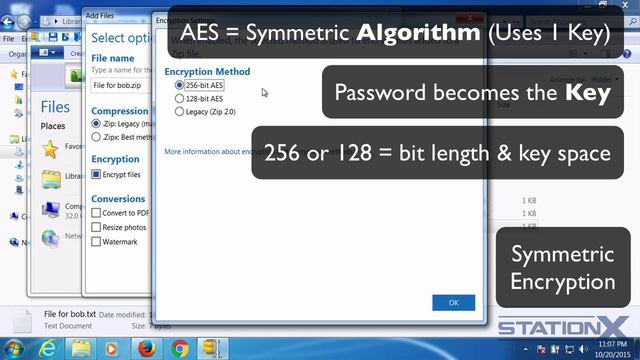The height and width of the screenshot is (360, 640).
Task: Click the search magnifier in the Explorer window
Action: tap(633, 22)
